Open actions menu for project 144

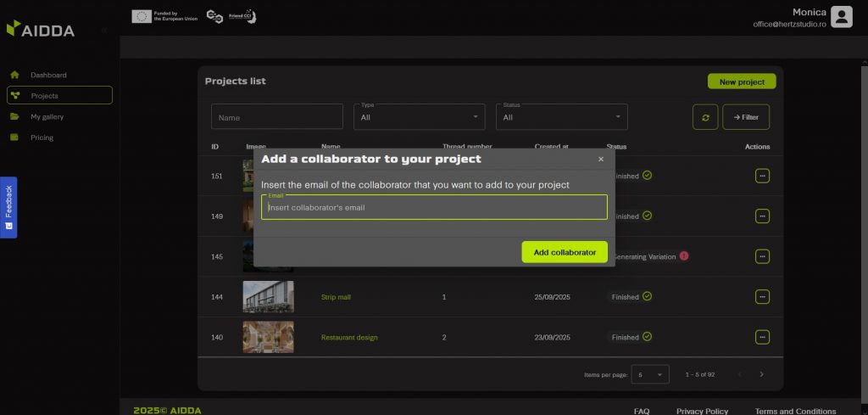click(x=762, y=296)
